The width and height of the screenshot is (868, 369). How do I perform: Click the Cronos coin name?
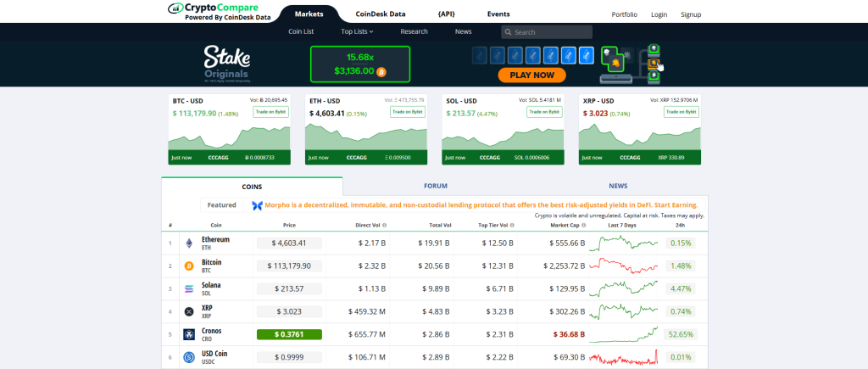click(x=211, y=331)
